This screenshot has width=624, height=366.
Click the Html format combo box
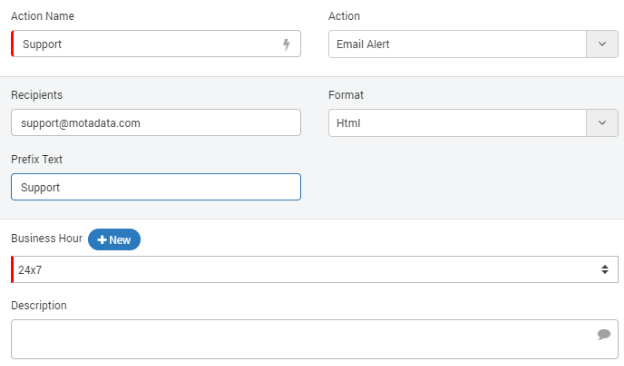pos(473,123)
